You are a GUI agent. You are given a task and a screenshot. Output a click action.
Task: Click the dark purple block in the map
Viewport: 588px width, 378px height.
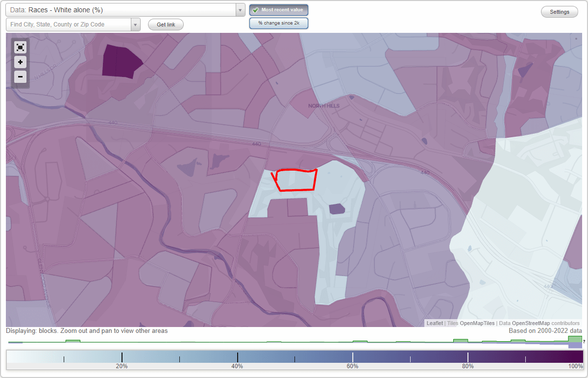tap(122, 62)
